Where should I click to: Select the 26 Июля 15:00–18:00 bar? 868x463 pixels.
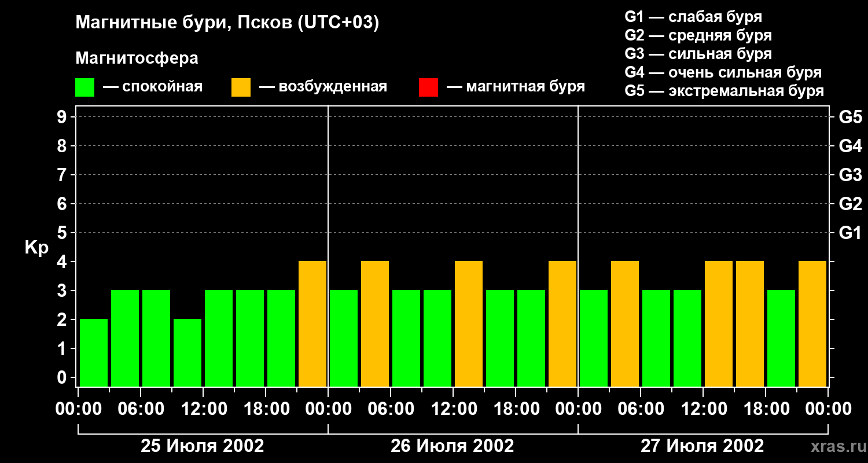500,338
